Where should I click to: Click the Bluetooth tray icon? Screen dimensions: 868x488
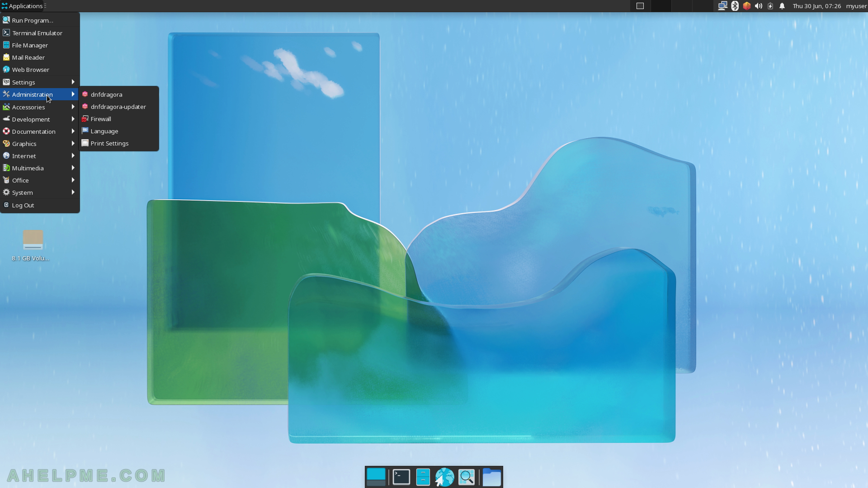[735, 6]
